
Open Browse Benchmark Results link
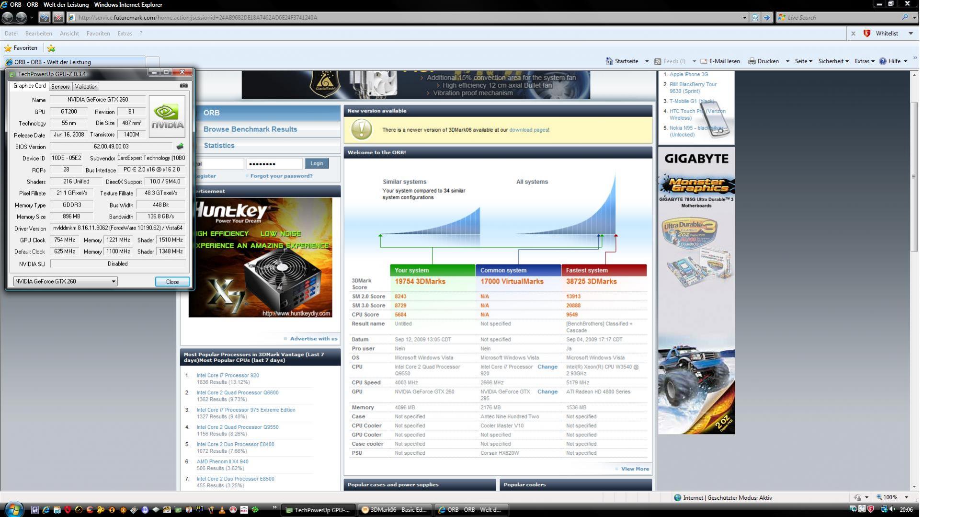click(250, 129)
